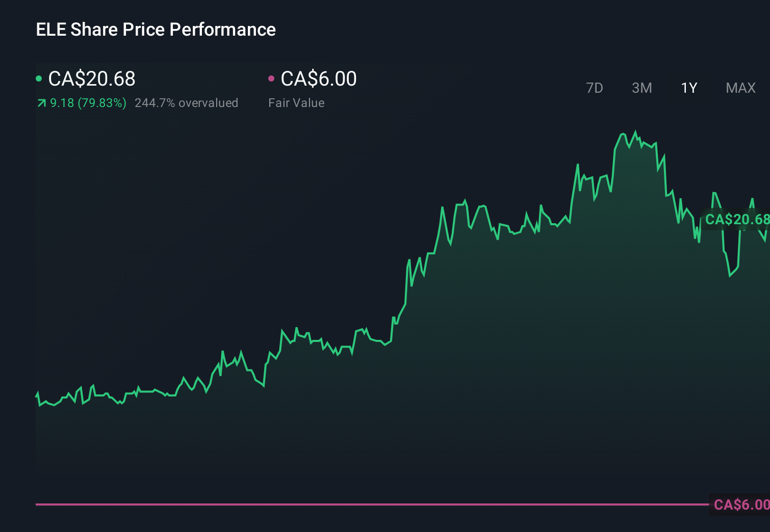This screenshot has height=532, width=770.
Task: Click the CA$6.00 fair value marker label
Action: pyautogui.click(x=739, y=504)
